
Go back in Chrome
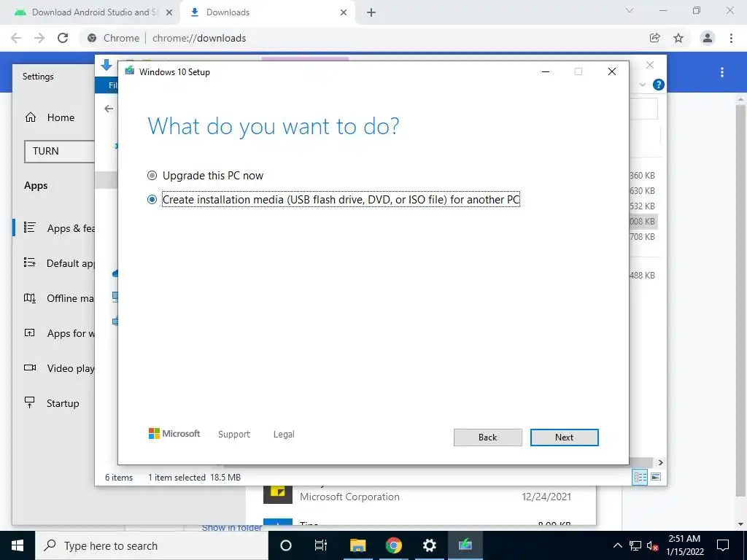[x=16, y=38]
